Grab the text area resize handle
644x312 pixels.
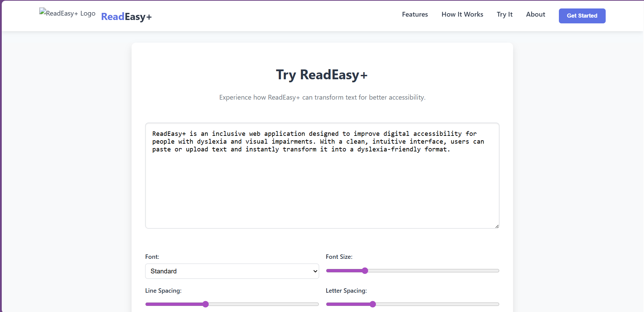pyautogui.click(x=497, y=226)
